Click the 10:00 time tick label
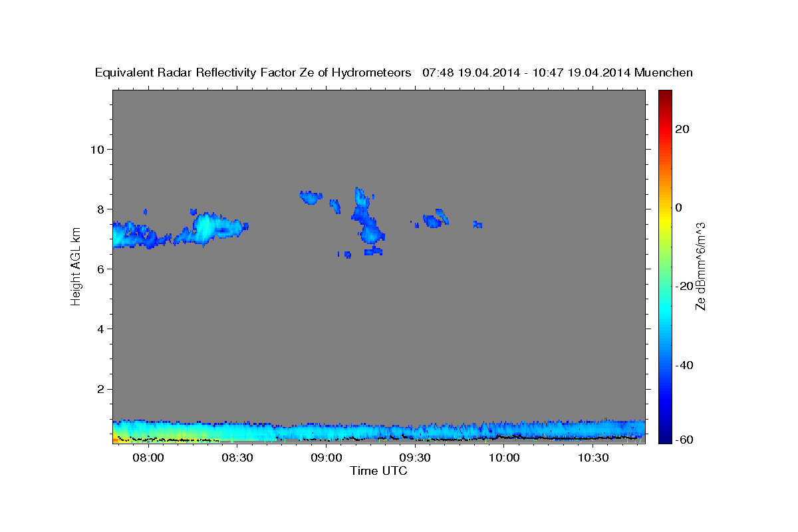This screenshot has height=532, width=798. pos(504,458)
